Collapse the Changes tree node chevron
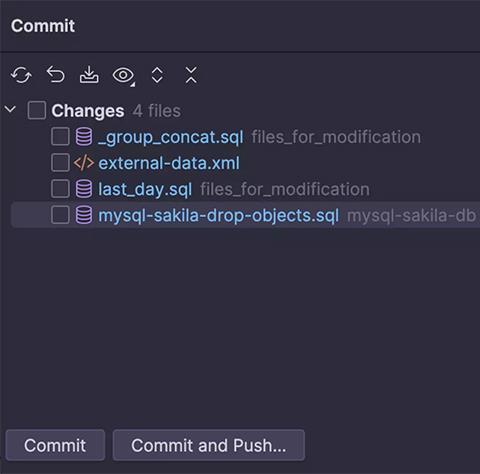Screen dimensions: 480x474 pos(11,109)
